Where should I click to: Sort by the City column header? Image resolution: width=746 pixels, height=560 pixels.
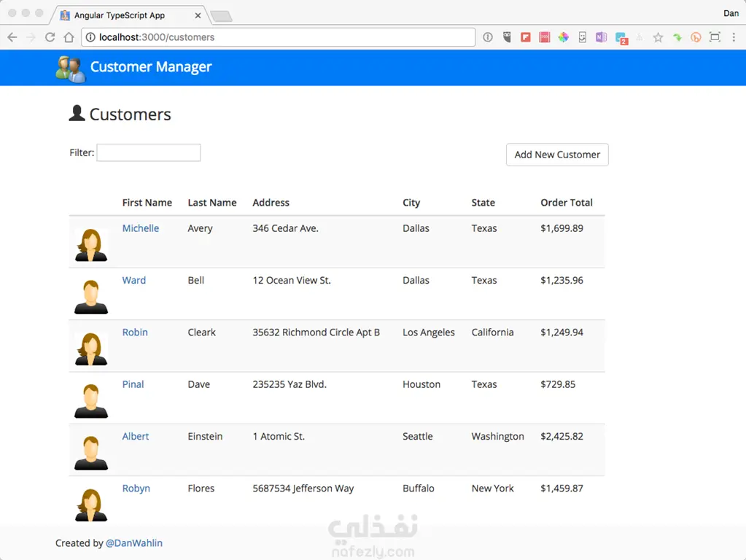pos(411,203)
